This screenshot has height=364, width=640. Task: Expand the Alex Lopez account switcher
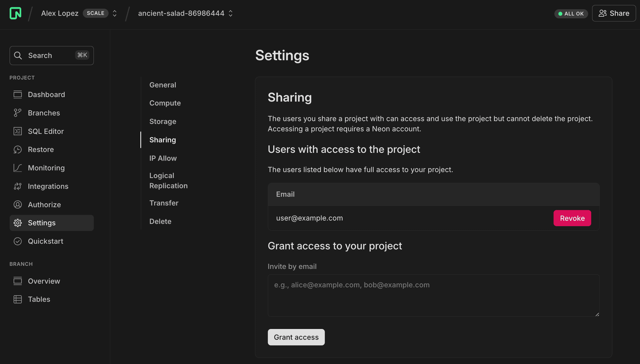pyautogui.click(x=114, y=13)
